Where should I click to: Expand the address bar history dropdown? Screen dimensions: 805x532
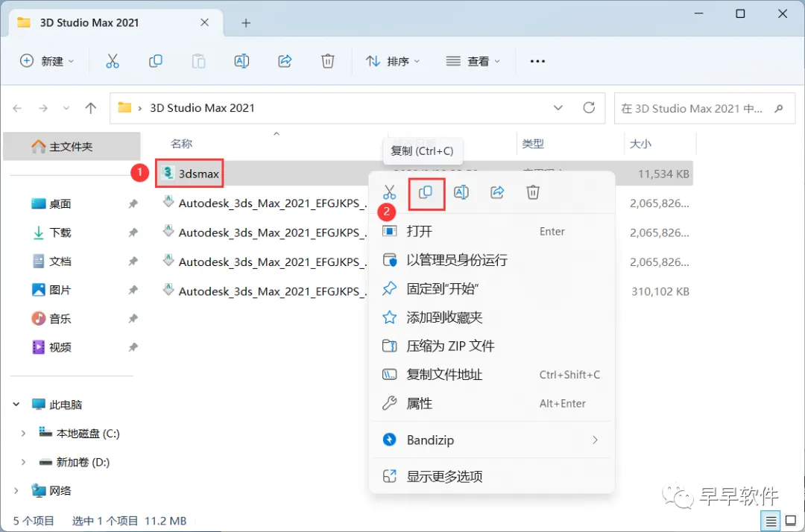pos(558,108)
